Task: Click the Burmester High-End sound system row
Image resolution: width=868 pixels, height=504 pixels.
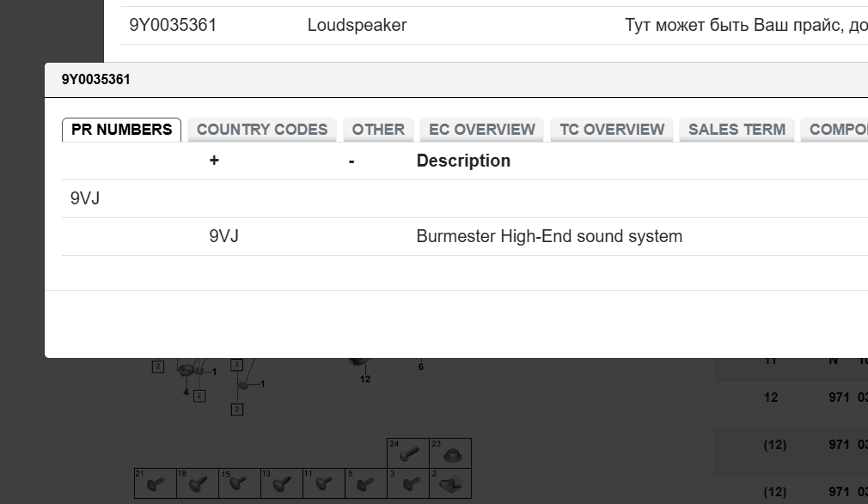Action: (549, 236)
